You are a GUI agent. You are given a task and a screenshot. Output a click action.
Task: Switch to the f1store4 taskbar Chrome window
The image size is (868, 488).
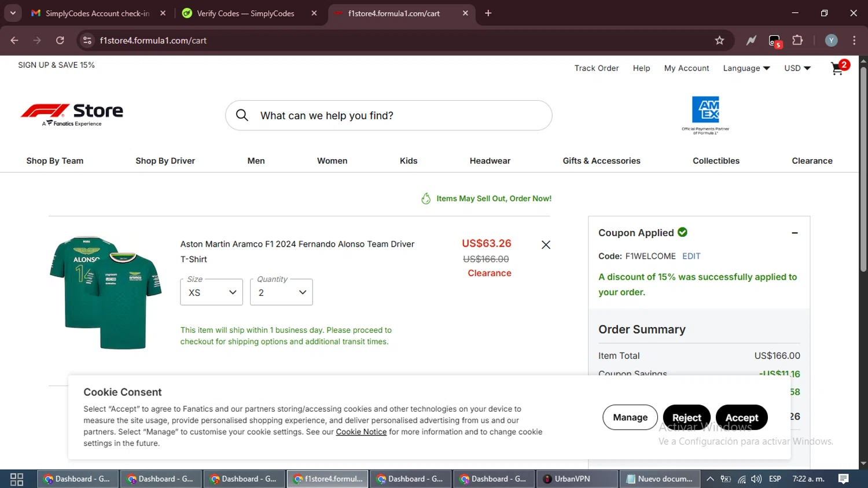328,479
